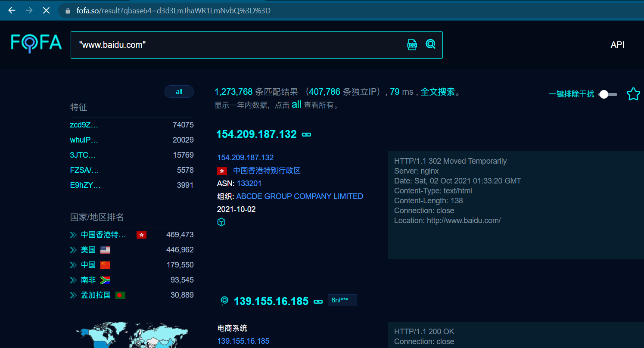This screenshot has height=348, width=644.
Task: Select the FZSA/… feature filter
Action: point(84,170)
